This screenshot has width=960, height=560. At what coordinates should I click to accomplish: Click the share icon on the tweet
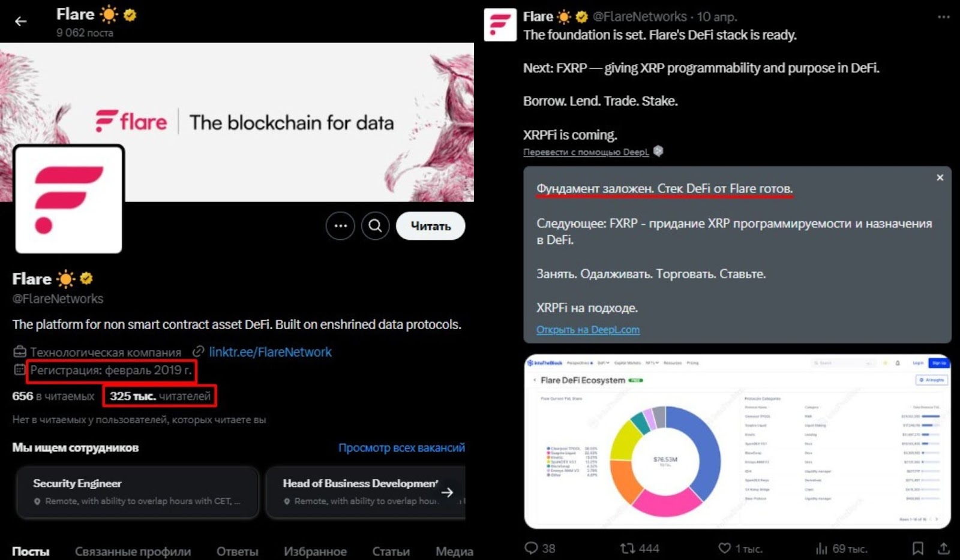944,548
